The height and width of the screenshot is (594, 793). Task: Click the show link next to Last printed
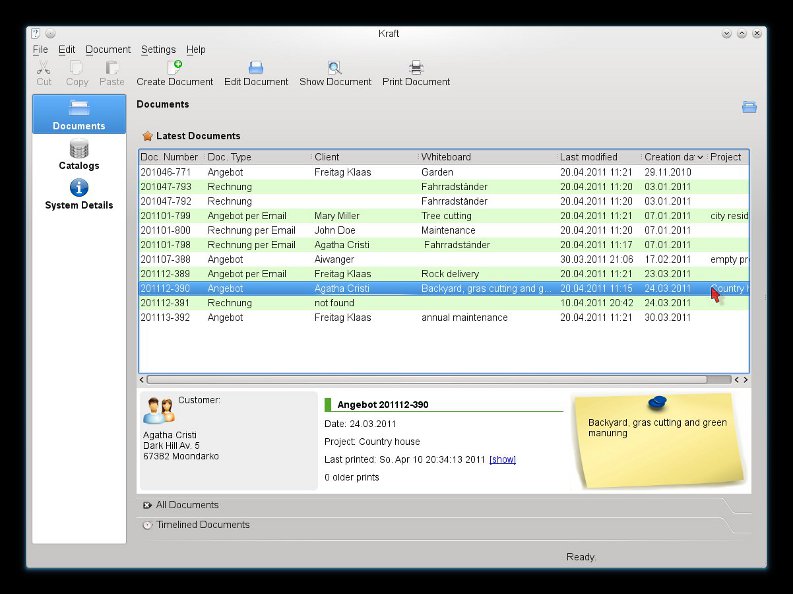pyautogui.click(x=502, y=459)
